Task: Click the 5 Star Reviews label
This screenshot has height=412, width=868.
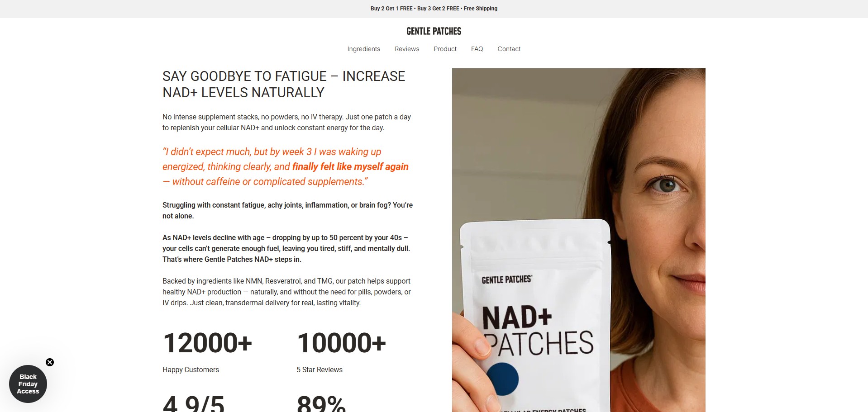Action: pyautogui.click(x=320, y=369)
